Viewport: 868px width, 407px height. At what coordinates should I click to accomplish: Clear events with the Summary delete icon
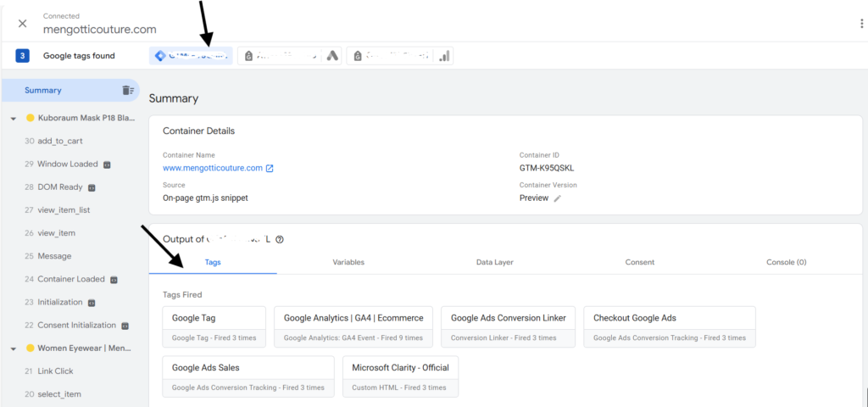[128, 90]
